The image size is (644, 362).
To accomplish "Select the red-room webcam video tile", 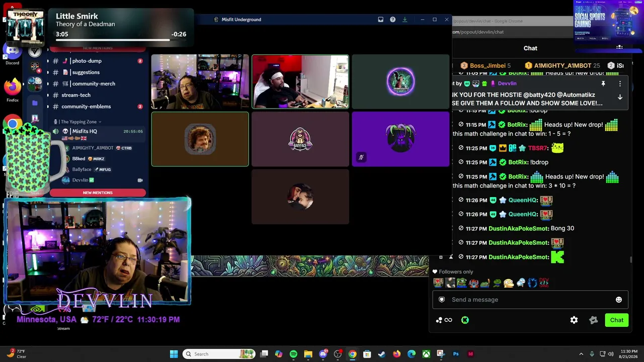I will (x=300, y=81).
